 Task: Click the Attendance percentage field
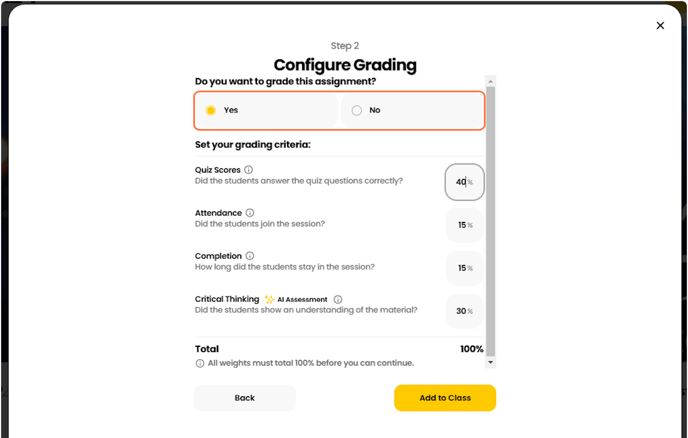point(464,225)
